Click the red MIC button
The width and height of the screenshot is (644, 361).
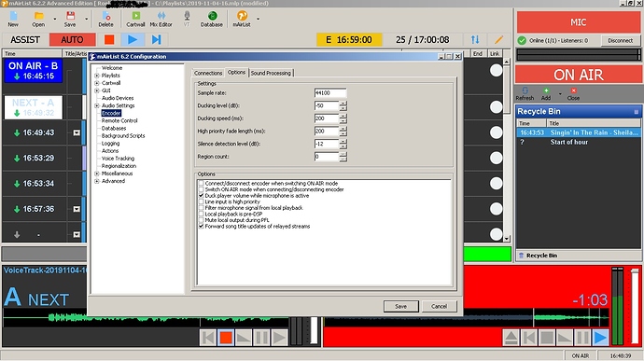click(x=579, y=22)
